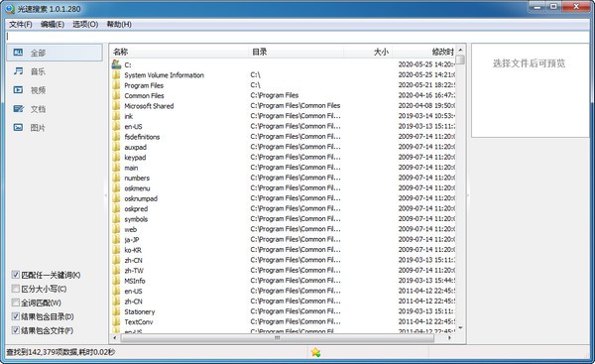This screenshot has height=364, width=595.
Task: Click the horizontal scrollbar of results list
Action: pyautogui.click(x=277, y=338)
